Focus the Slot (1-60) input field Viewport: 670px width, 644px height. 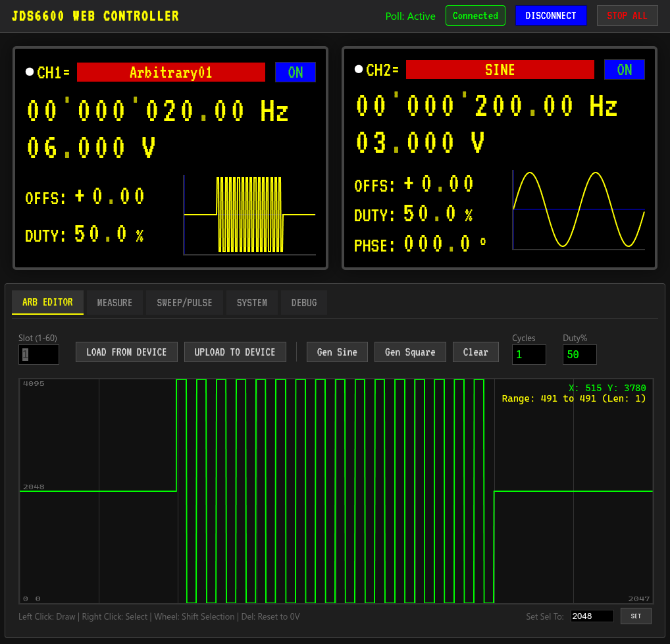38,354
